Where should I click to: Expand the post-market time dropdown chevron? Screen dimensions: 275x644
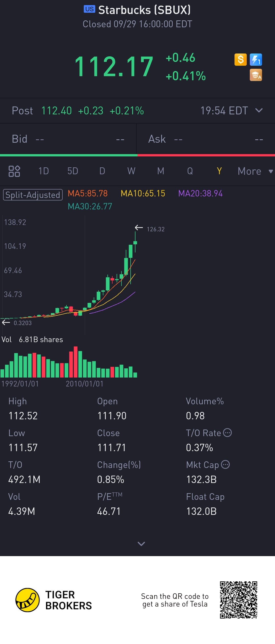(x=259, y=110)
